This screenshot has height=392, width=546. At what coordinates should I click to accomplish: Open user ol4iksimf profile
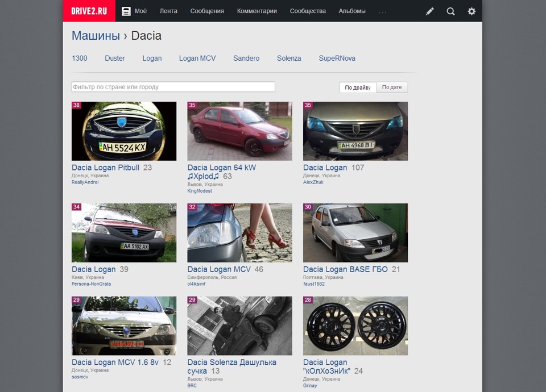(196, 284)
